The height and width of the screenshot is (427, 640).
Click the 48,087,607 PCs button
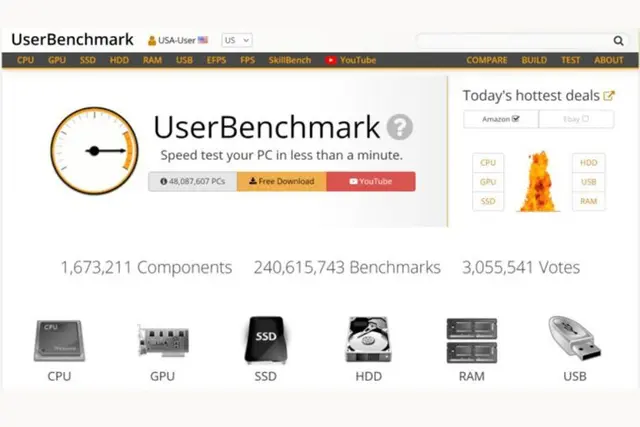[x=193, y=181]
